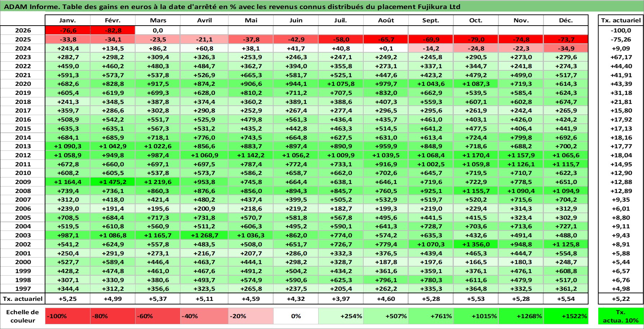This screenshot has height=329, width=644.
Task: Click the +1 170,4 cell
Action: [476, 155]
